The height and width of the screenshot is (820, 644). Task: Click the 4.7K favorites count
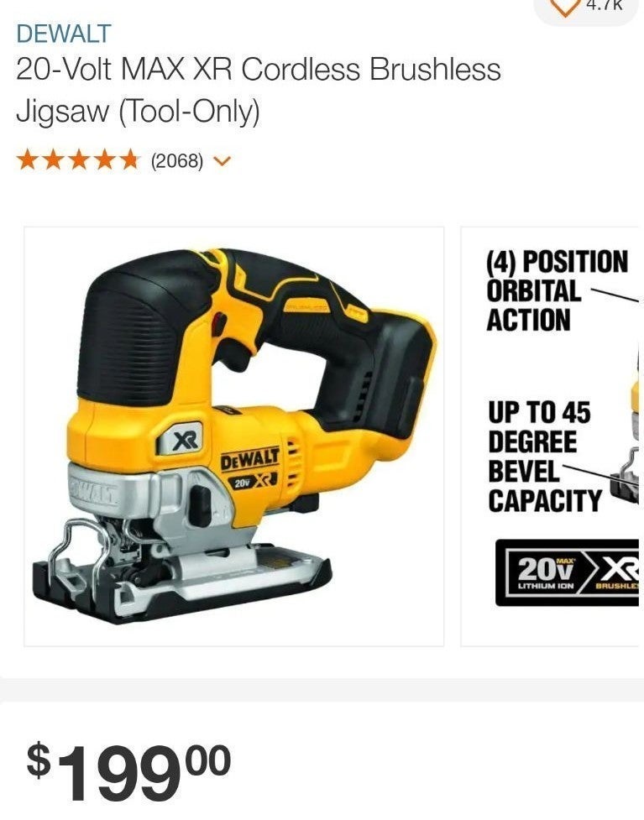coord(605,5)
